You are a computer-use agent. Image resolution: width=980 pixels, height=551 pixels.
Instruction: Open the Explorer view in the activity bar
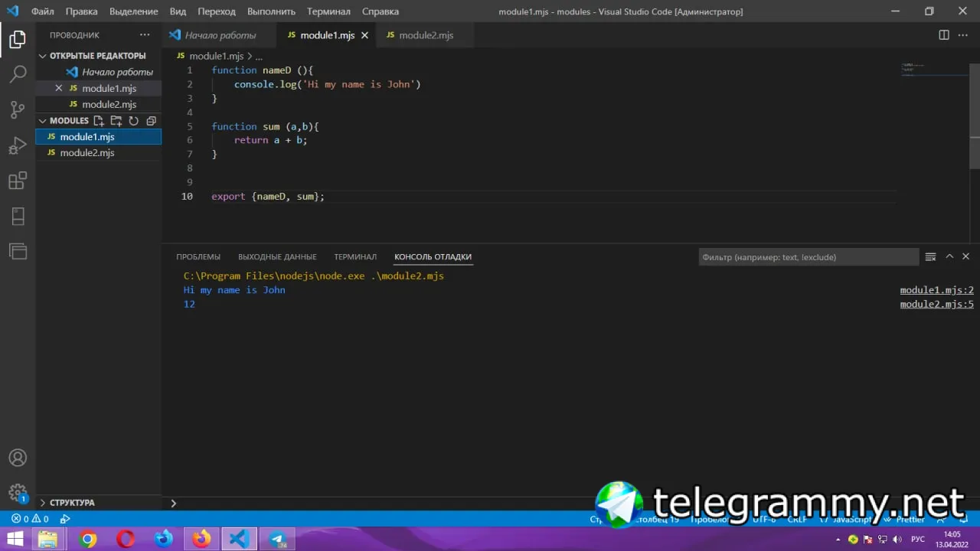click(18, 40)
